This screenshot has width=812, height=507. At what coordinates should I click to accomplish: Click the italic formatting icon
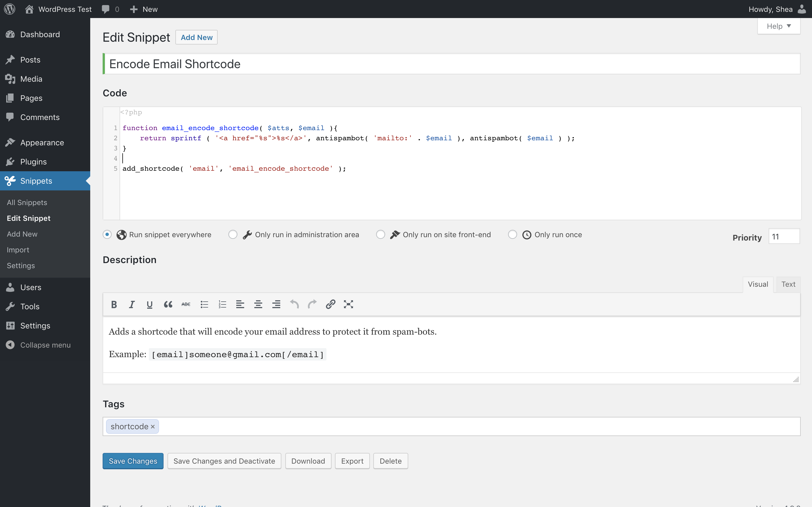(132, 304)
